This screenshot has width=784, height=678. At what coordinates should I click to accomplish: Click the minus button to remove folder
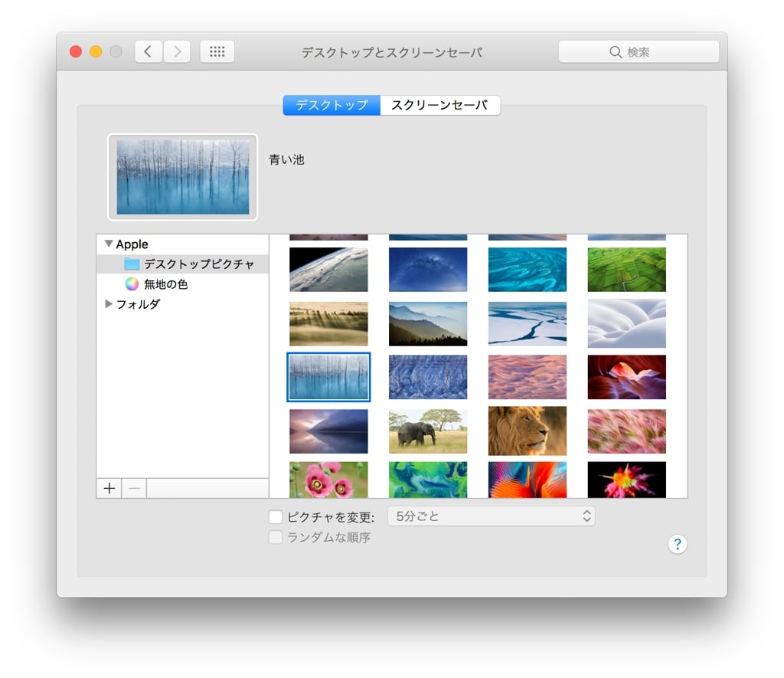134,488
